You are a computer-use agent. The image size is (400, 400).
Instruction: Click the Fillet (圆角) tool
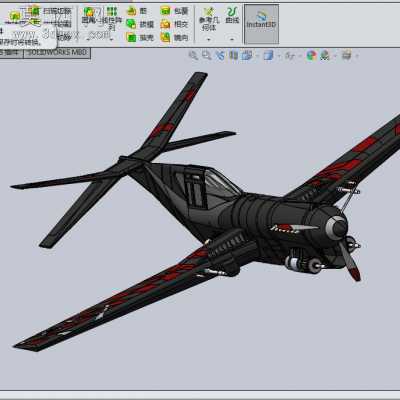[89, 16]
